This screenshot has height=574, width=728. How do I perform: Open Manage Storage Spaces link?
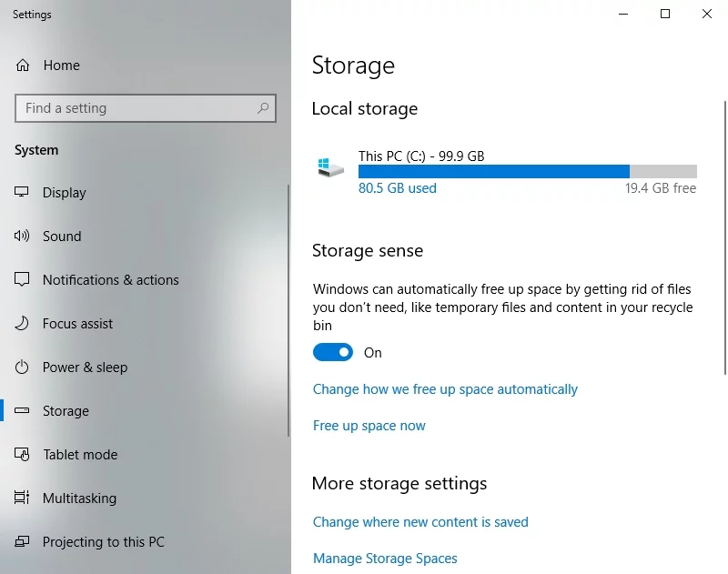tap(385, 559)
